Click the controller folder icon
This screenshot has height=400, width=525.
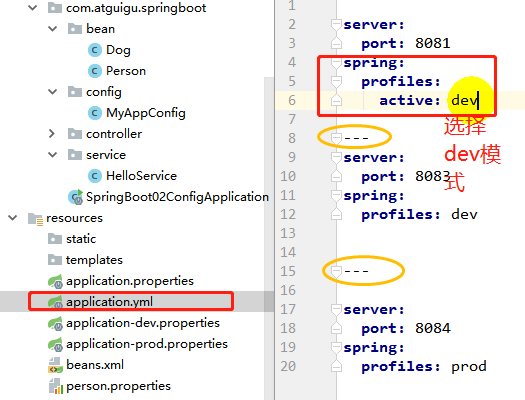tap(75, 134)
